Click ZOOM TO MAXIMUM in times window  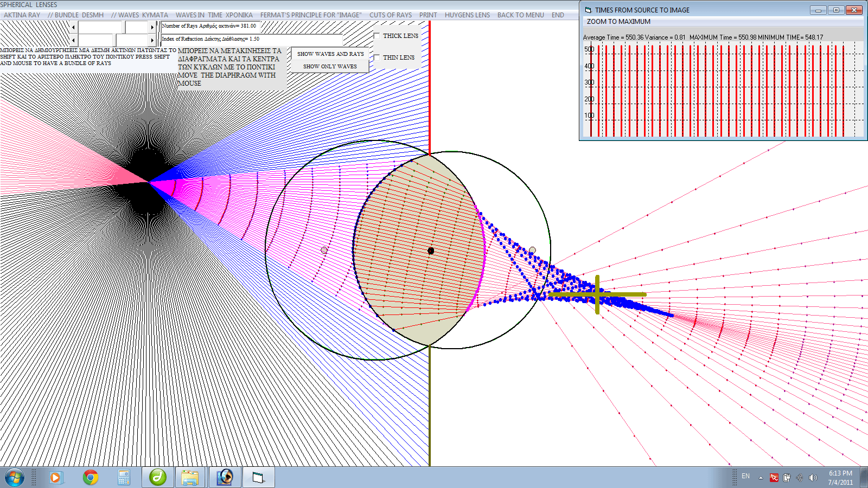618,22
